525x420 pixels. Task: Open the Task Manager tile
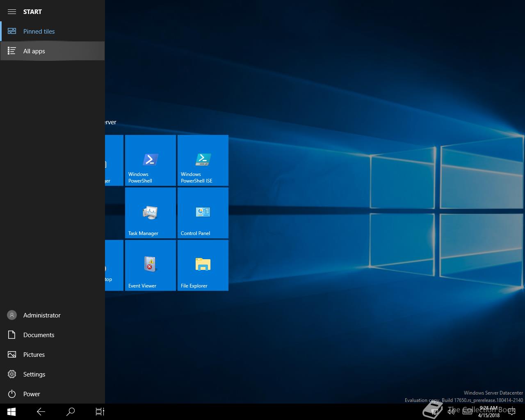[x=151, y=213]
